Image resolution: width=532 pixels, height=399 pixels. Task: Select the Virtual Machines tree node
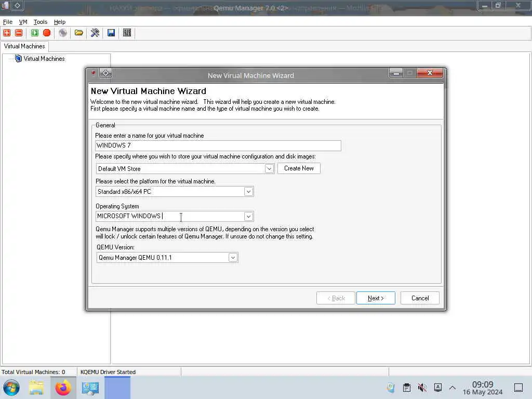(44, 59)
